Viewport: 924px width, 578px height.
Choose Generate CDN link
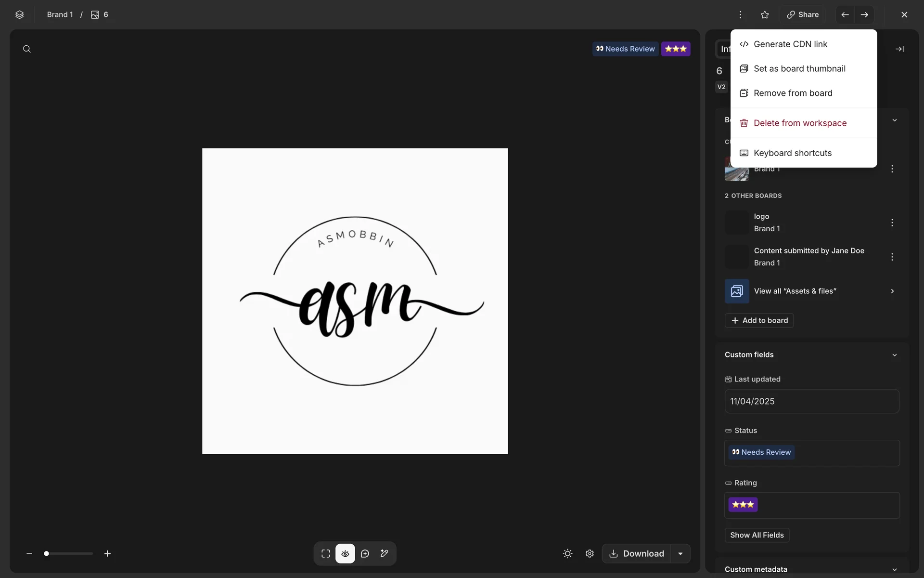(790, 44)
